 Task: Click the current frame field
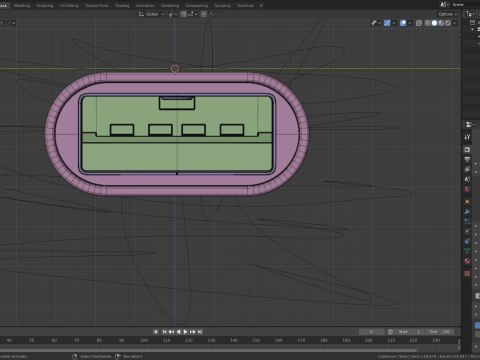click(x=372, y=332)
